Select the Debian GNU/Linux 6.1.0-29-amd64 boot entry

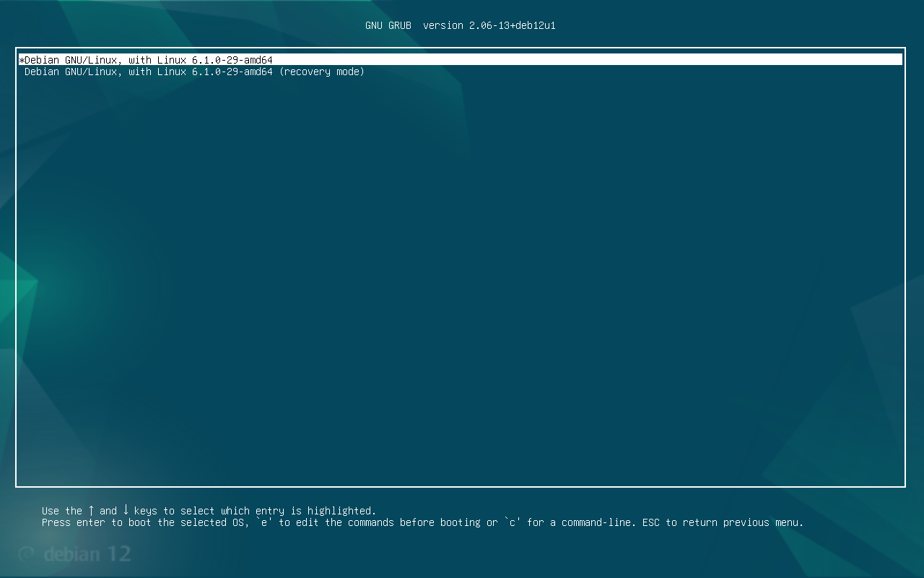[x=461, y=60]
